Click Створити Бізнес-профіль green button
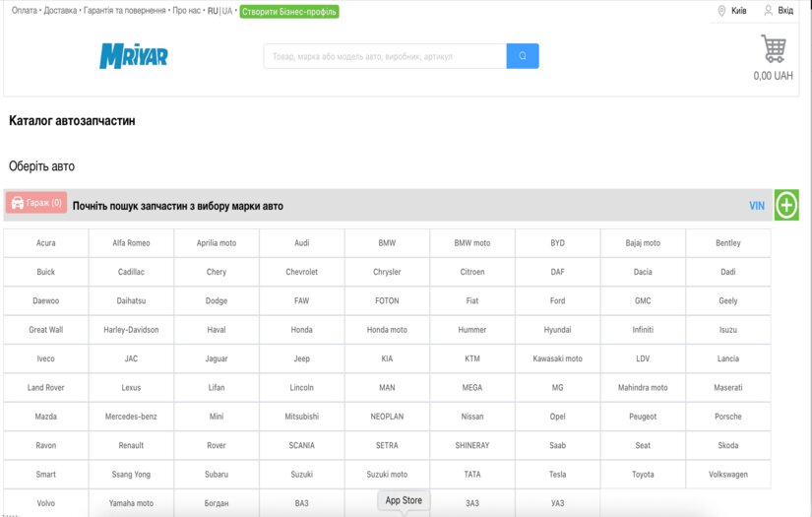 pos(289,12)
